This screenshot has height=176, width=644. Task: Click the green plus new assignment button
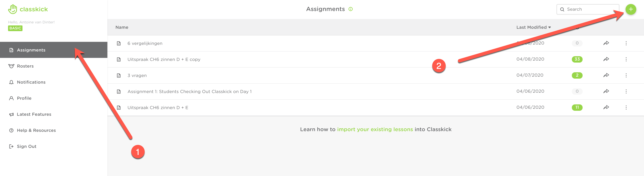coord(631,10)
